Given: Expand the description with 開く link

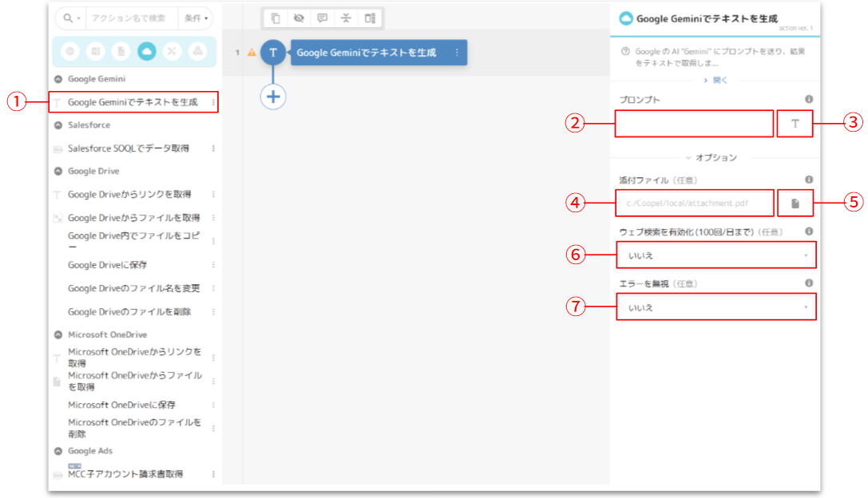Looking at the screenshot, I should [715, 81].
